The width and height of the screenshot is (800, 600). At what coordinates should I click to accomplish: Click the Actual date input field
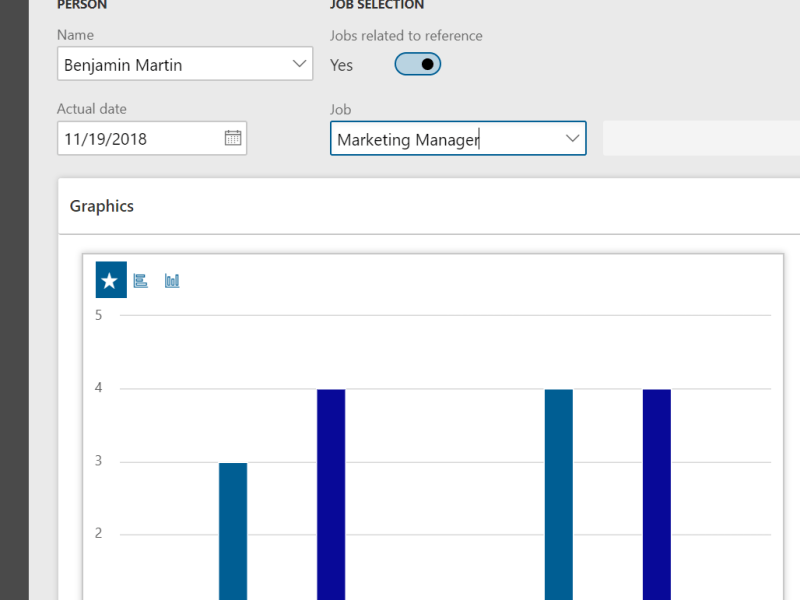pyautogui.click(x=140, y=137)
